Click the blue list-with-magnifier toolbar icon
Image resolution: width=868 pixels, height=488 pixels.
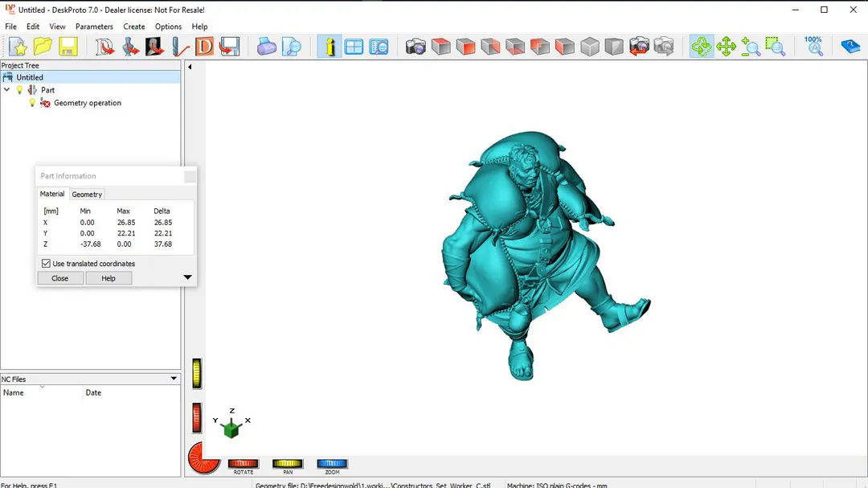tap(379, 47)
